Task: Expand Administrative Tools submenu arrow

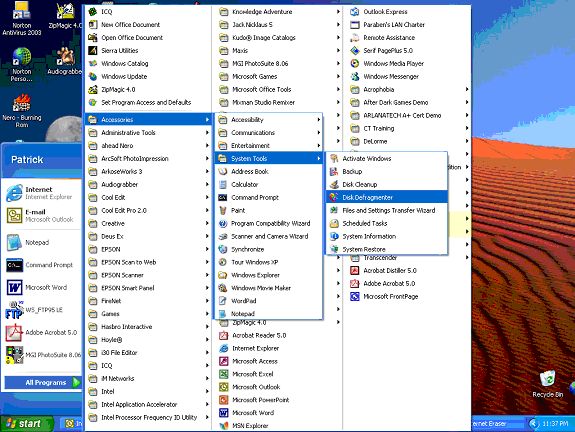Action: (207, 132)
